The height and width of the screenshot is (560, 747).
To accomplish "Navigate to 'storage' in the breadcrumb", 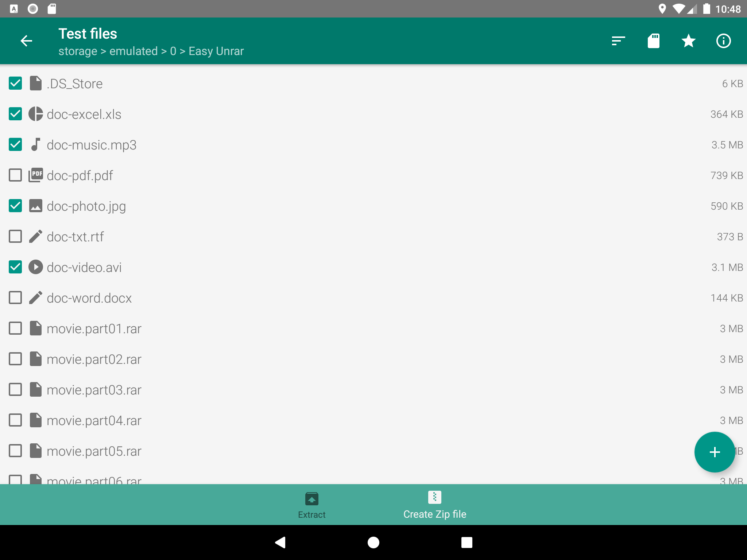I will tap(78, 51).
